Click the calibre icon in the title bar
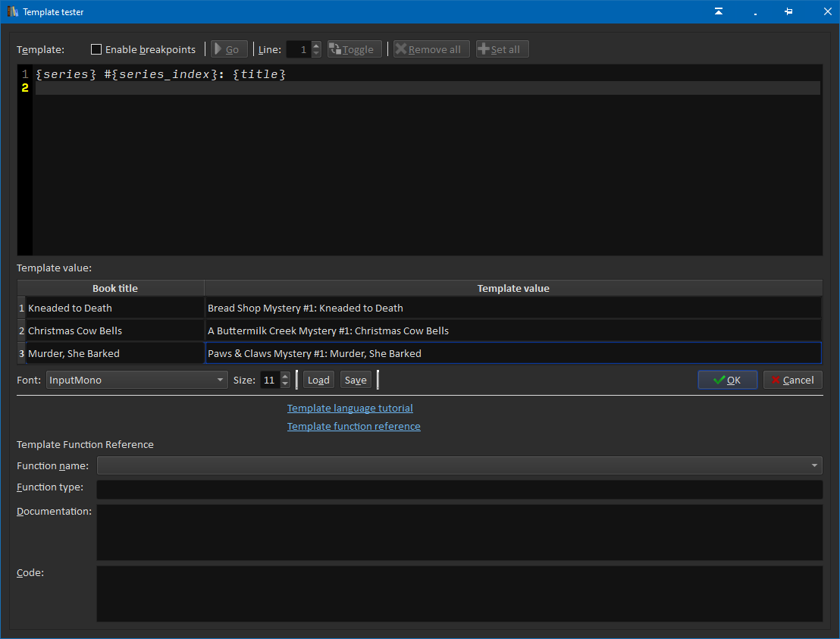Viewport: 840px width, 639px height. 12,11
